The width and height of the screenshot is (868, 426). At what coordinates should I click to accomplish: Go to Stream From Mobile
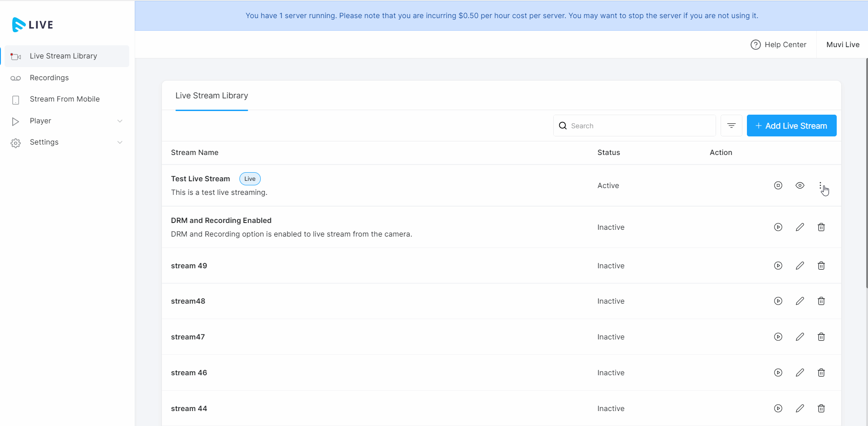(64, 99)
